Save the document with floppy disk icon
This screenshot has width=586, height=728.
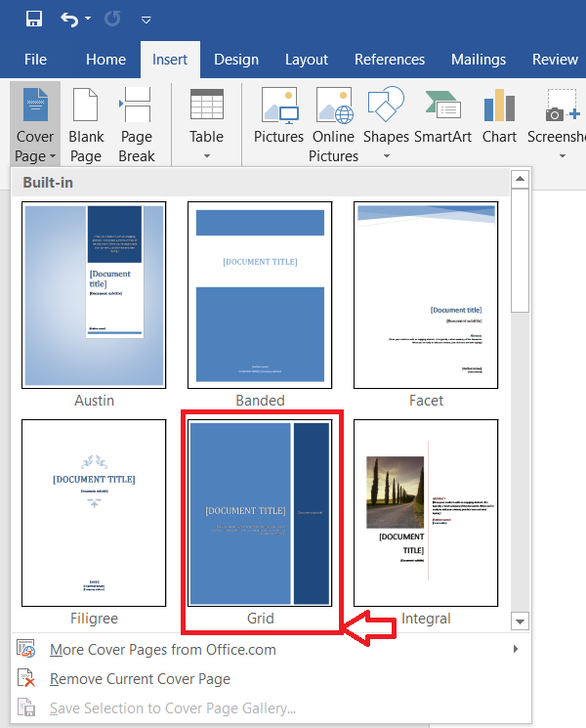pos(34,19)
